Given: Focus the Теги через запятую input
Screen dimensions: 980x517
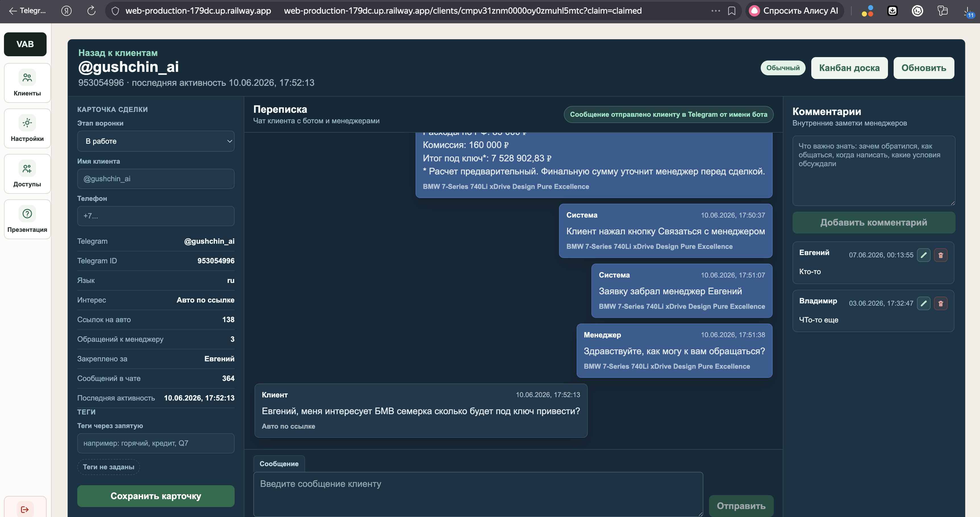Looking at the screenshot, I should tap(156, 443).
